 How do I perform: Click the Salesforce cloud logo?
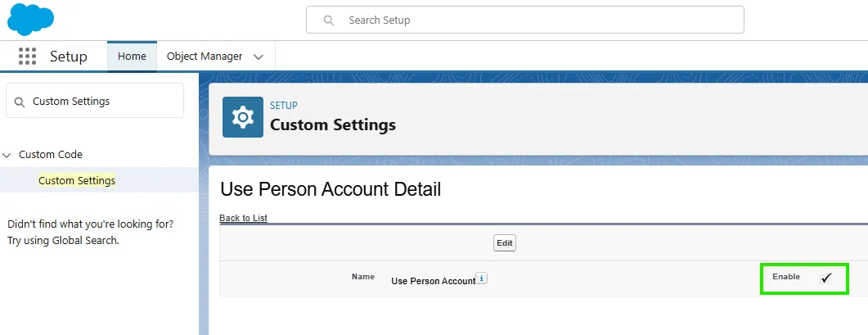[x=30, y=20]
